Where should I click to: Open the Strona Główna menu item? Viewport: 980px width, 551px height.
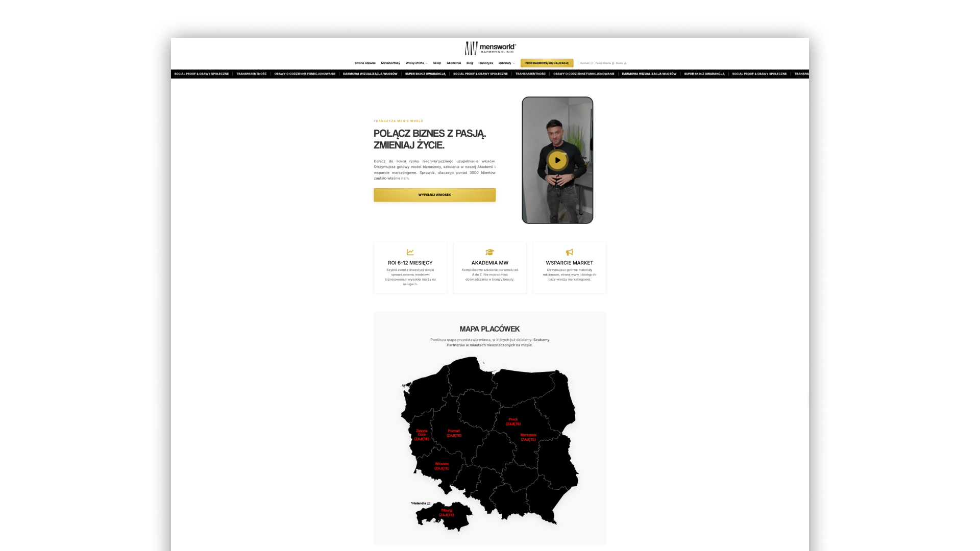click(365, 63)
